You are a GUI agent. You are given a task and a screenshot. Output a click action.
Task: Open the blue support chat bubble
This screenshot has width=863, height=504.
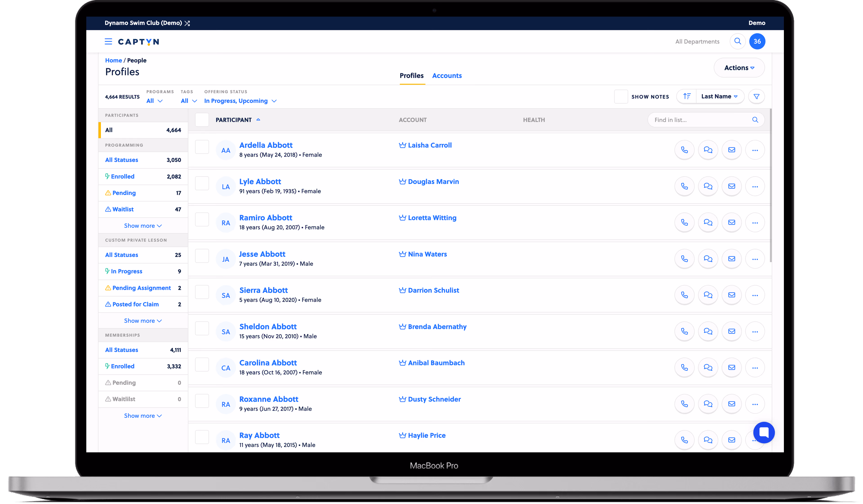(x=764, y=432)
